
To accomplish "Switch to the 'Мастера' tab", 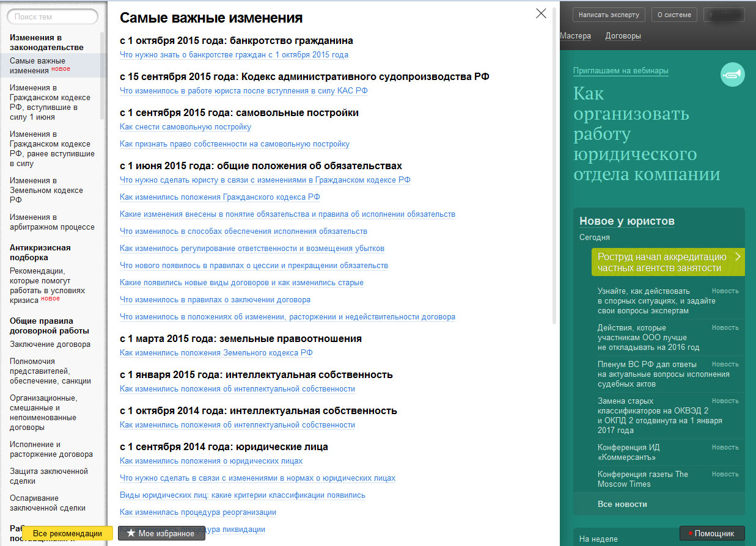I will (x=576, y=36).
